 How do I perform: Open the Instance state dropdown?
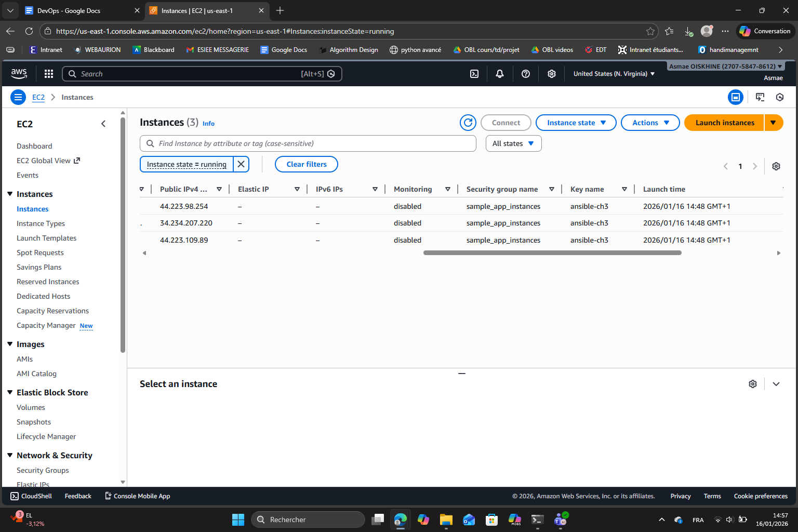576,123
